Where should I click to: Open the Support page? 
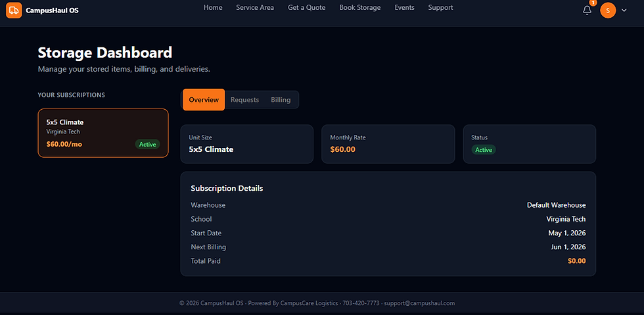[441, 7]
